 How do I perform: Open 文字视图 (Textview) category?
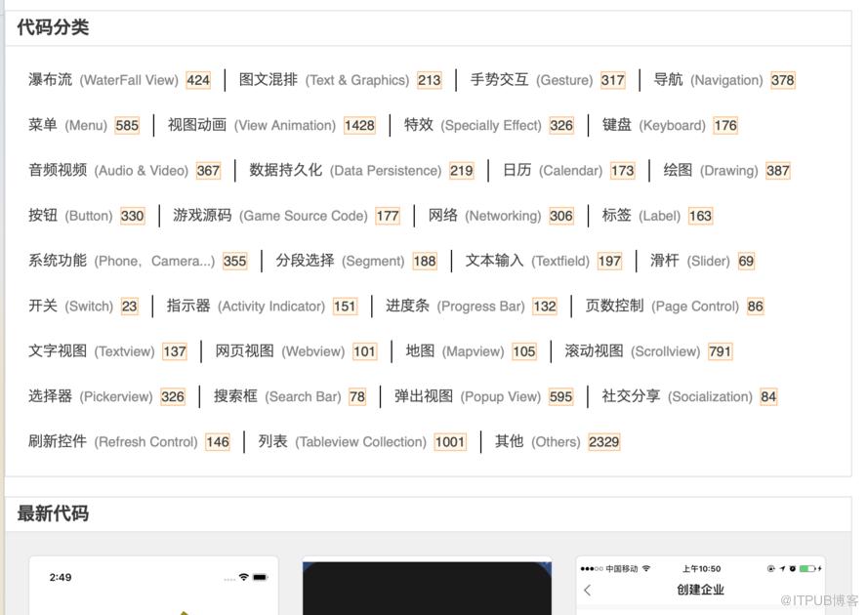point(92,351)
